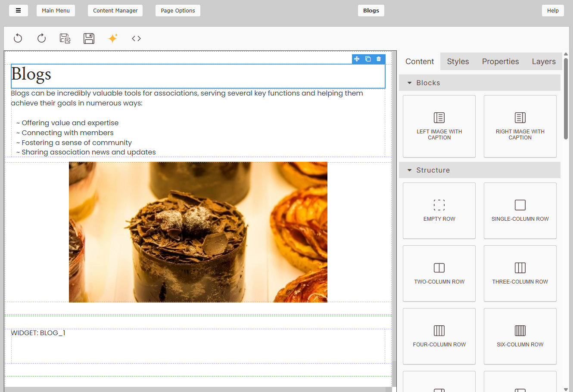Select the Blogs heading text
Viewport: 573px width, 392px height.
pos(31,74)
